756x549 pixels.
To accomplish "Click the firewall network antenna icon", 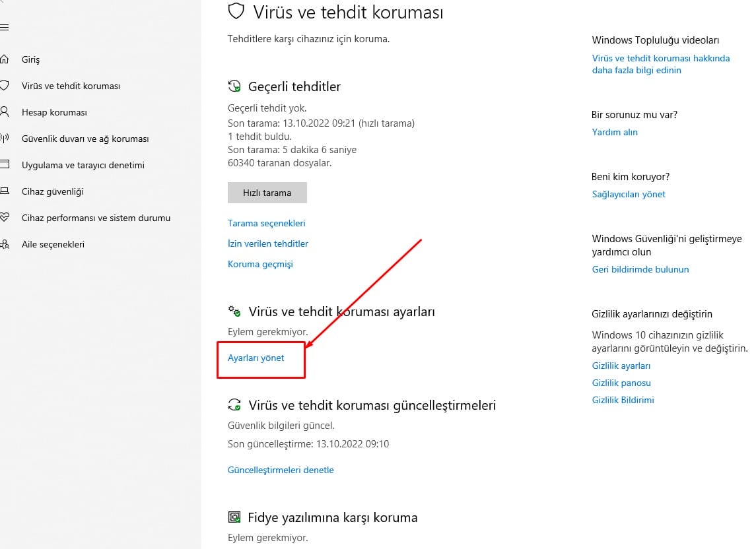I will pyautogui.click(x=4, y=139).
